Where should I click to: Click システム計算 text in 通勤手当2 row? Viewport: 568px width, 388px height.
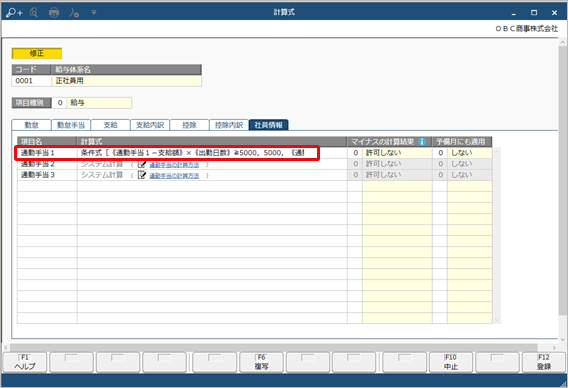(102, 164)
